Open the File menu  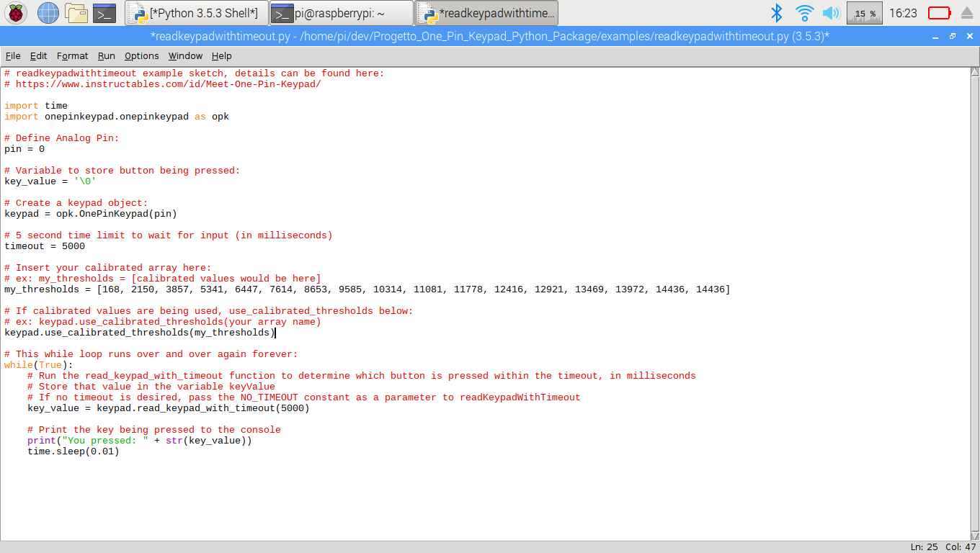13,55
